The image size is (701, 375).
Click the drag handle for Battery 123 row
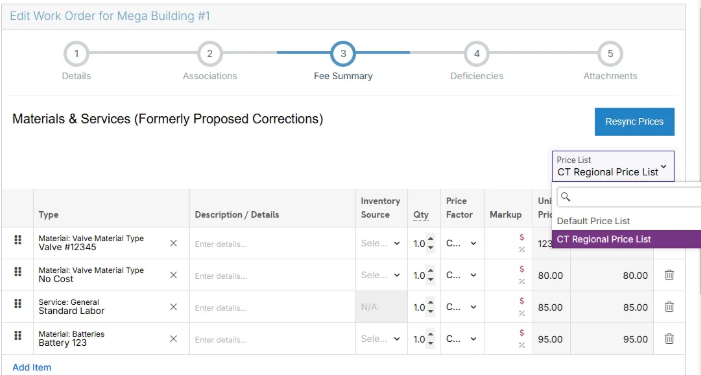(x=18, y=335)
